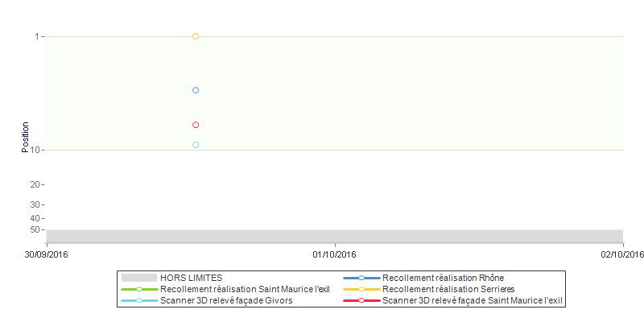Click the y-axis tick label 1
The image size is (644, 322).
(x=37, y=36)
